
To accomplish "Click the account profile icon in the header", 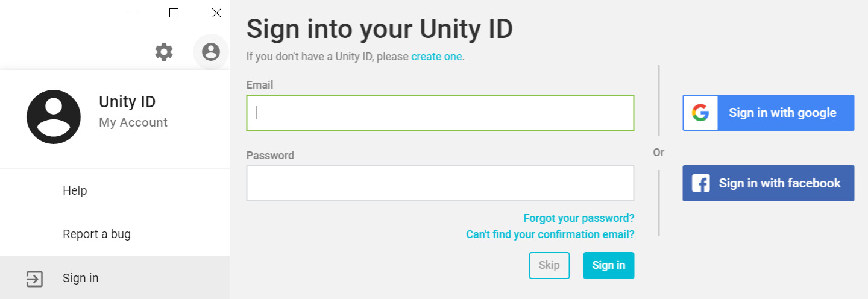I will point(211,52).
